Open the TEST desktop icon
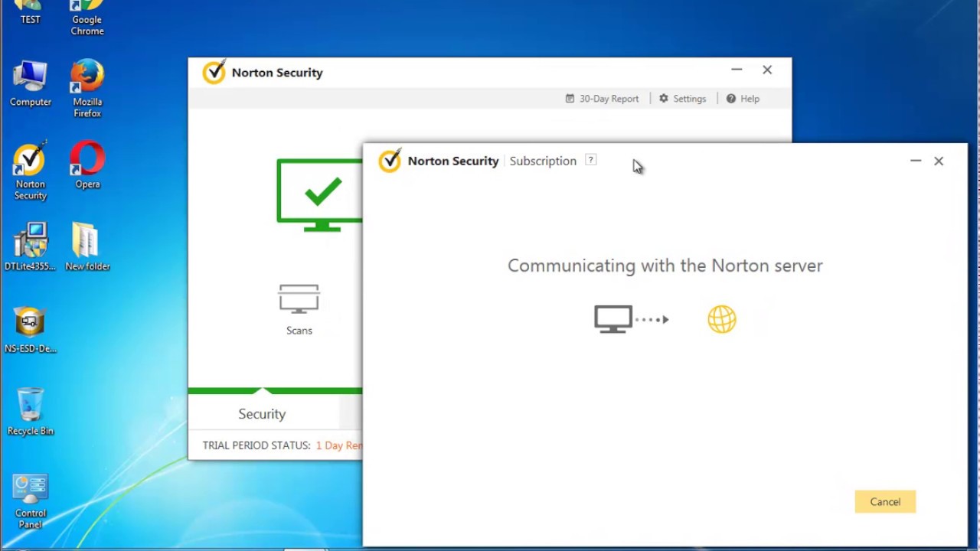The width and height of the screenshot is (980, 551). 30,12
